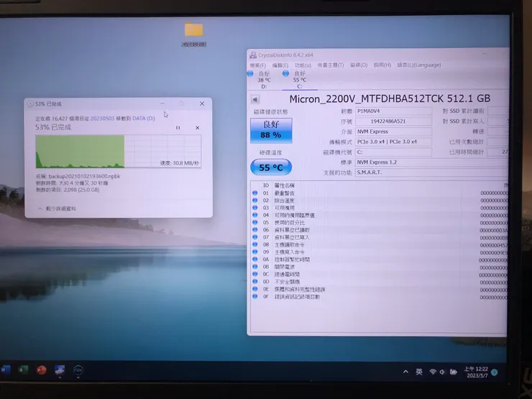Image resolution: width=532 pixels, height=399 pixels.
Task: Select SMART row 02 綜合溫度
Action: coord(380,201)
